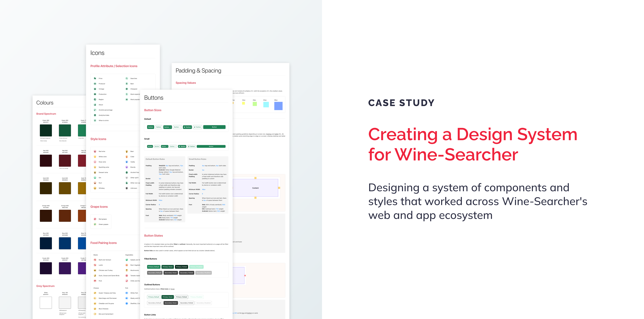Click the White wine glass icon

coord(95,157)
